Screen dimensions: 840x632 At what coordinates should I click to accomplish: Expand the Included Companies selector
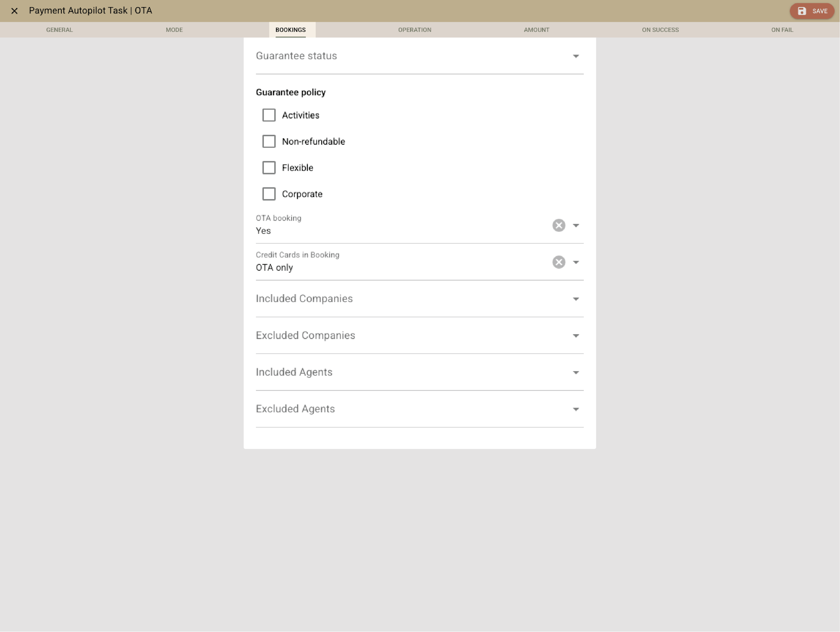coord(576,299)
